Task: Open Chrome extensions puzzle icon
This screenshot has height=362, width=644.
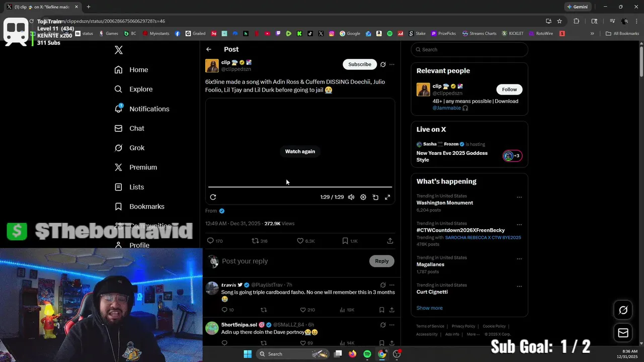Action: [577, 21]
